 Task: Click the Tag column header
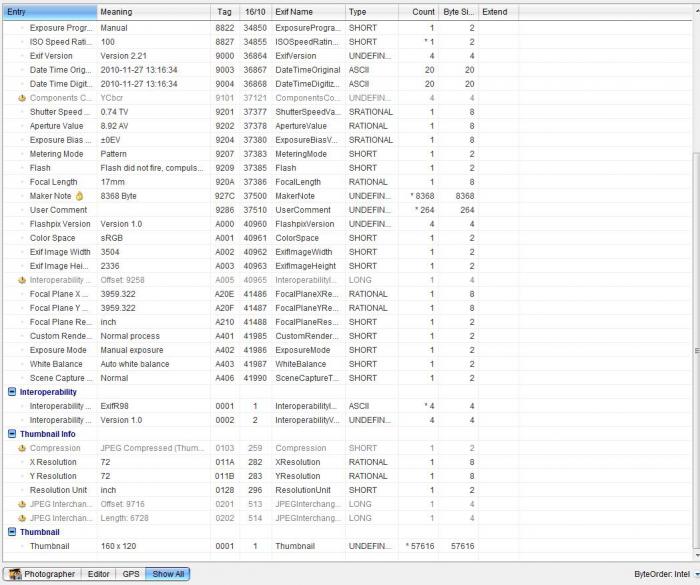point(226,12)
